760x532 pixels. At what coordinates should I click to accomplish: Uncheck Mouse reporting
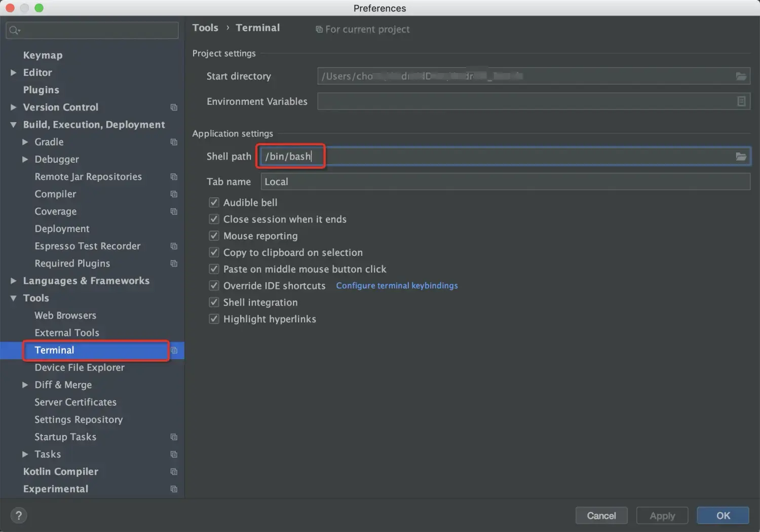coord(214,236)
